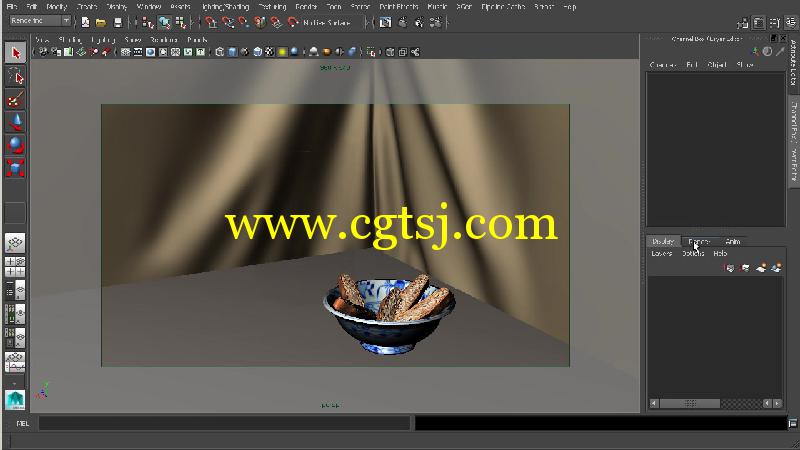The image size is (800, 450).
Task: Toggle snap to grids magnet
Action: click(x=211, y=22)
